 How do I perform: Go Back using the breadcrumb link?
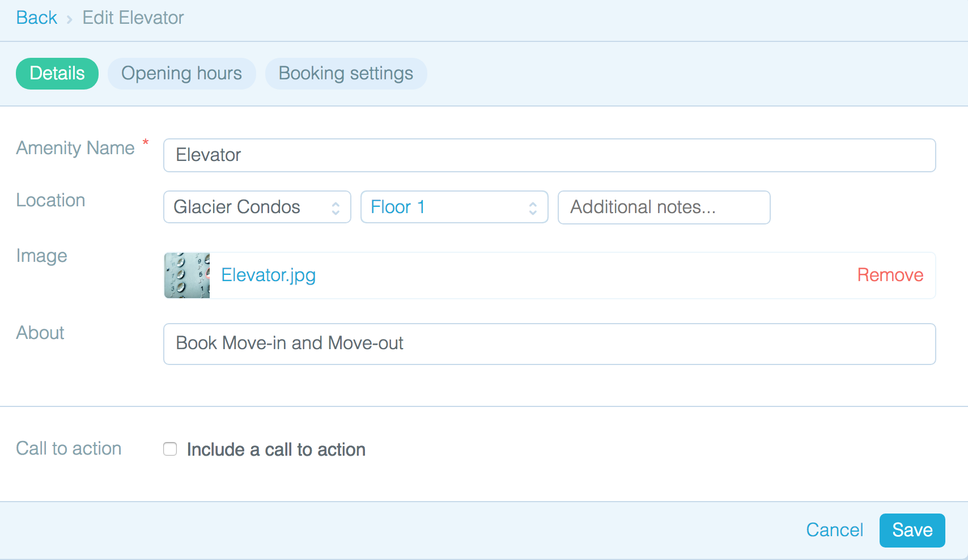(36, 18)
